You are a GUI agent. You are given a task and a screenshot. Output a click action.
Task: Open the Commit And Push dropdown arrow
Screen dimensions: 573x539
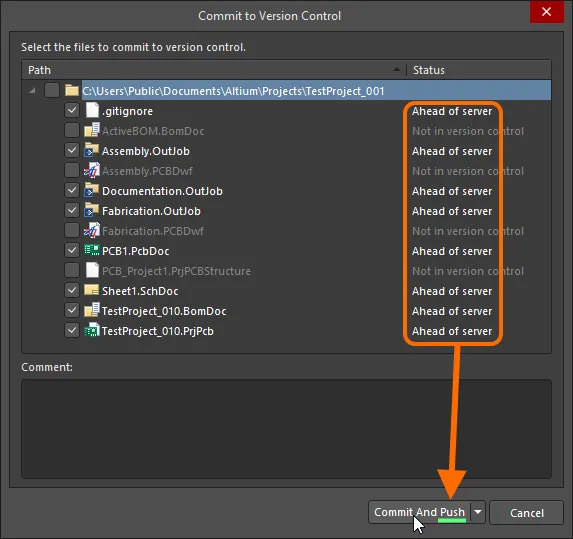[478, 512]
